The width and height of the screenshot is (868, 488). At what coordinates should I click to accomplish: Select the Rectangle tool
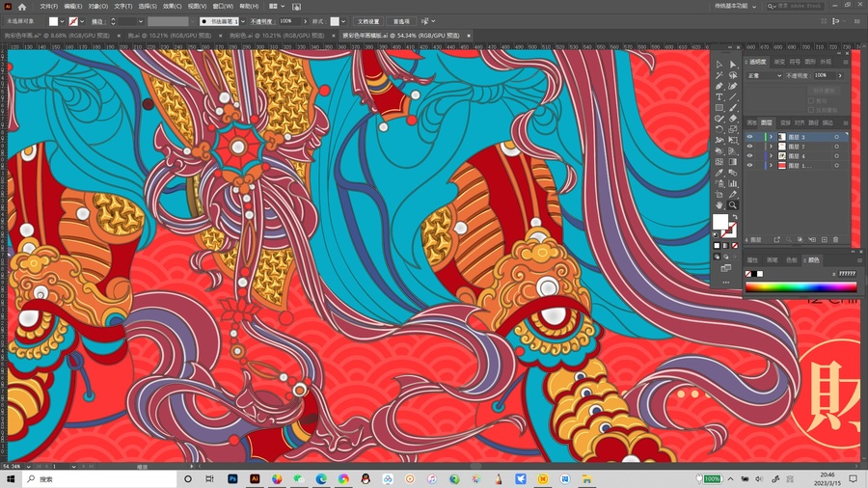(x=719, y=108)
